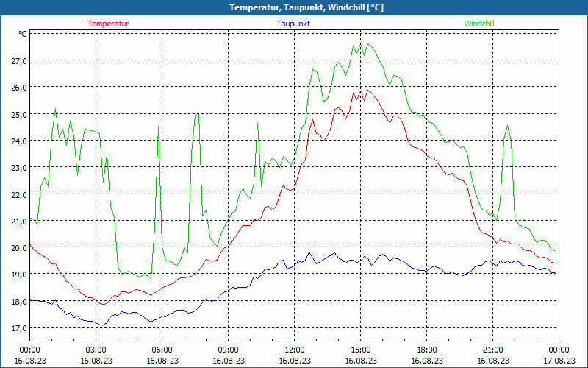Click the 15:00 time axis label

tap(360, 350)
